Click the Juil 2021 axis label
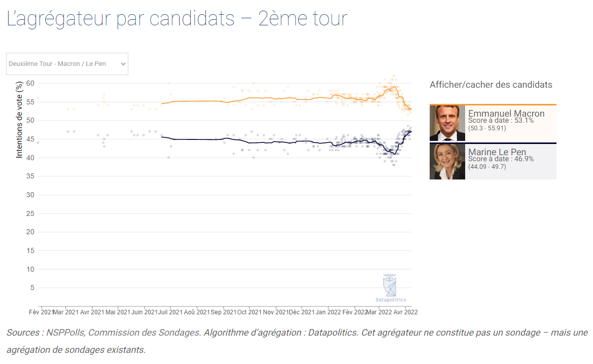The height and width of the screenshot is (364, 593). pos(170,312)
